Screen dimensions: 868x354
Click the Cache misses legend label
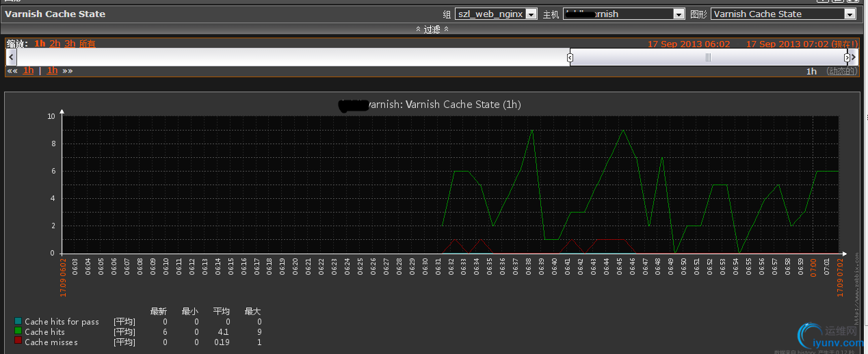click(x=51, y=342)
